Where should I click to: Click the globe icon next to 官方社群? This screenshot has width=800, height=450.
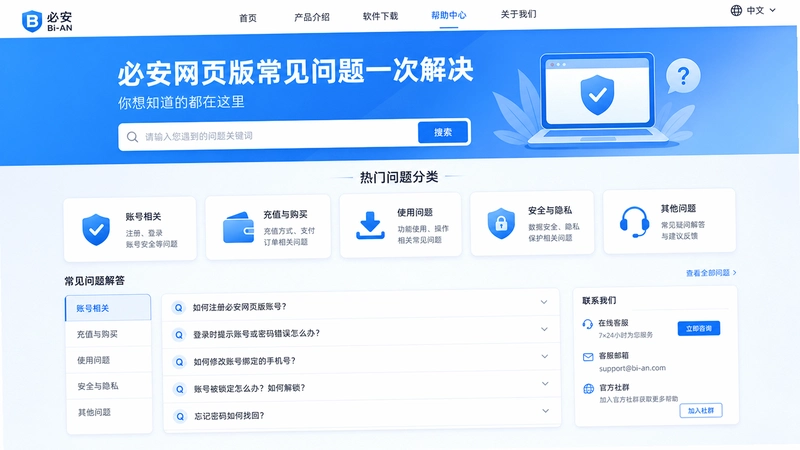pyautogui.click(x=589, y=389)
